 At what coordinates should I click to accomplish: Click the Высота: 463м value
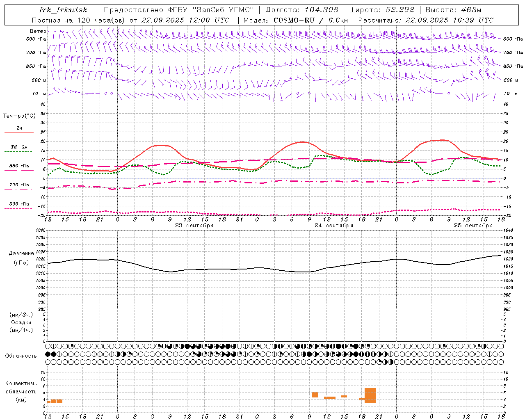coord(453,10)
